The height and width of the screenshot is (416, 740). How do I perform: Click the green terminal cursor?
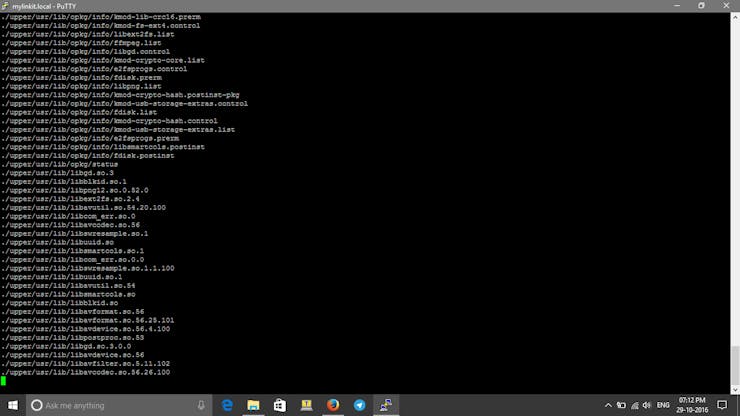3,381
